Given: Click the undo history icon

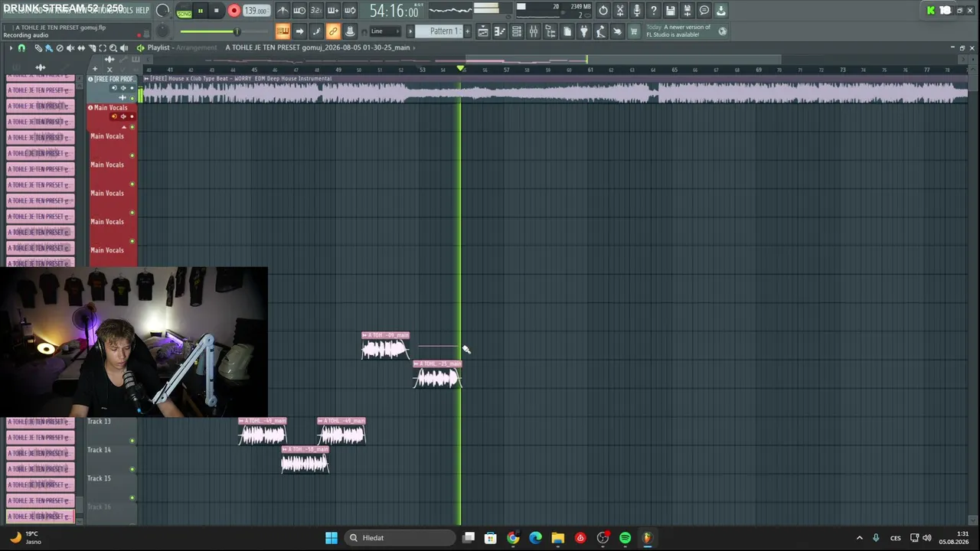Looking at the screenshot, I should point(603,11).
